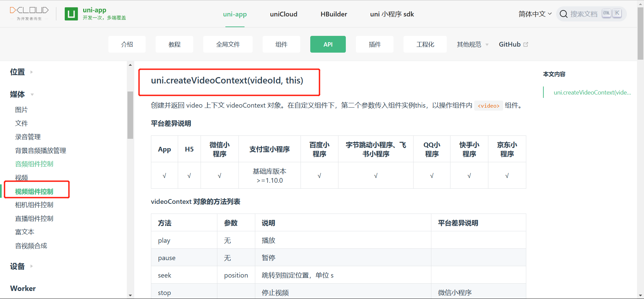
Task: Open 音频组件控制 in the sidebar
Action: pos(34,164)
